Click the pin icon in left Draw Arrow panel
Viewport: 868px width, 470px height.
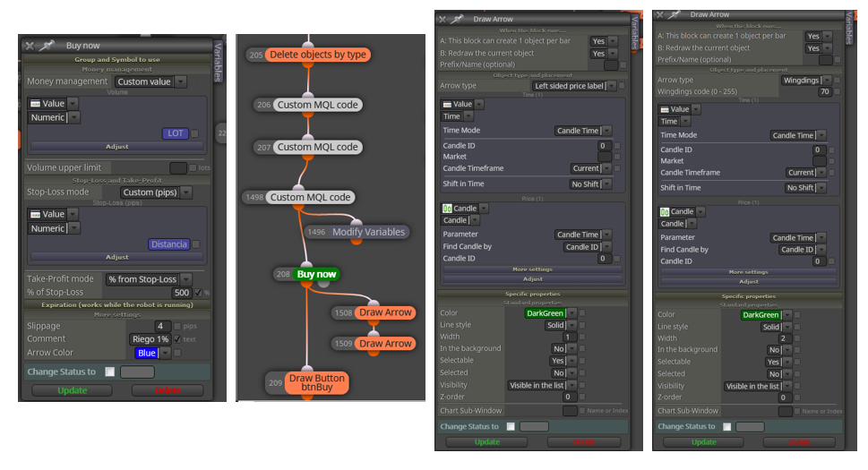tap(458, 19)
